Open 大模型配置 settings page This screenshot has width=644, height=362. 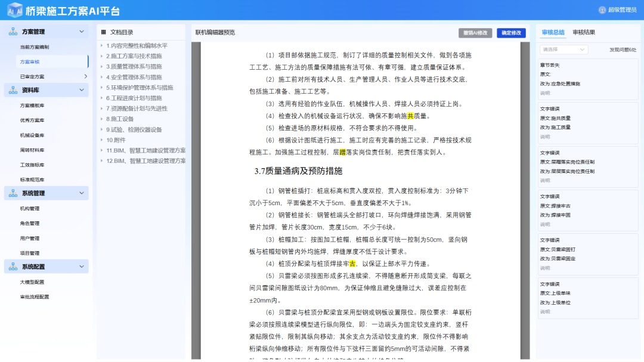[32, 282]
